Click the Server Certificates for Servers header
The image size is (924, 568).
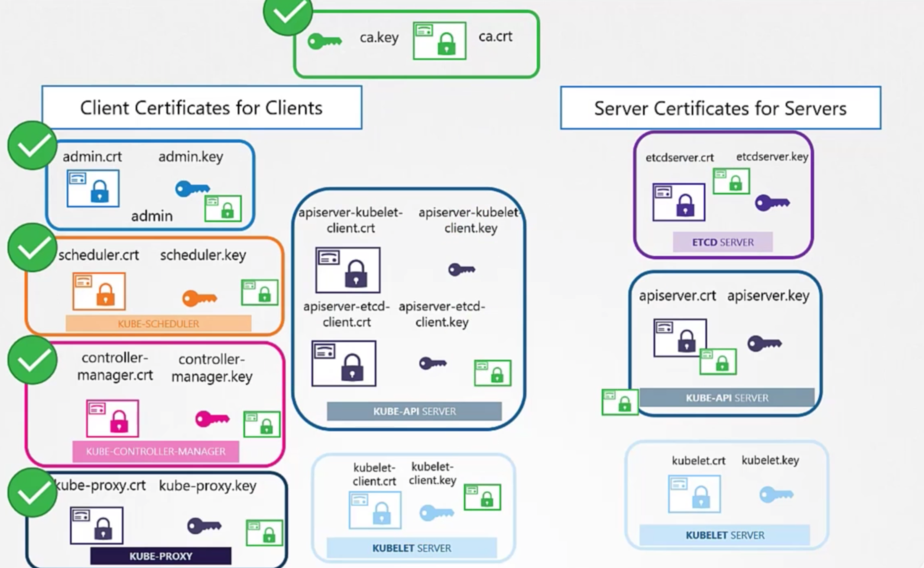720,108
